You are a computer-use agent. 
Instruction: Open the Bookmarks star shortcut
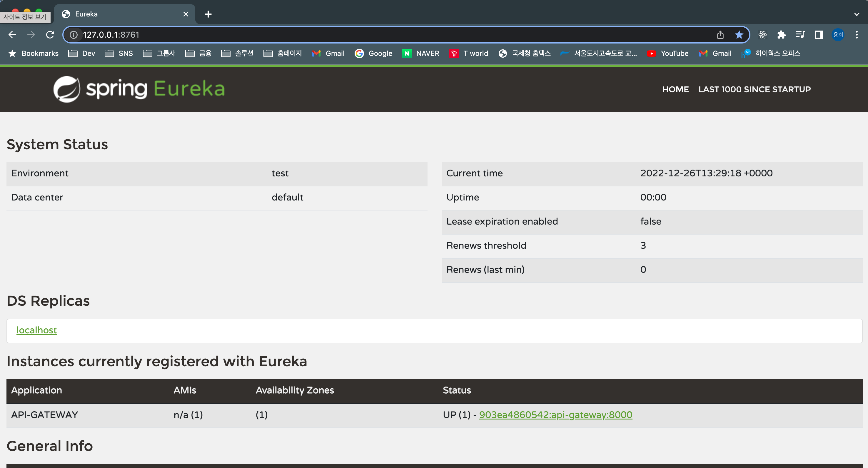pyautogui.click(x=33, y=53)
